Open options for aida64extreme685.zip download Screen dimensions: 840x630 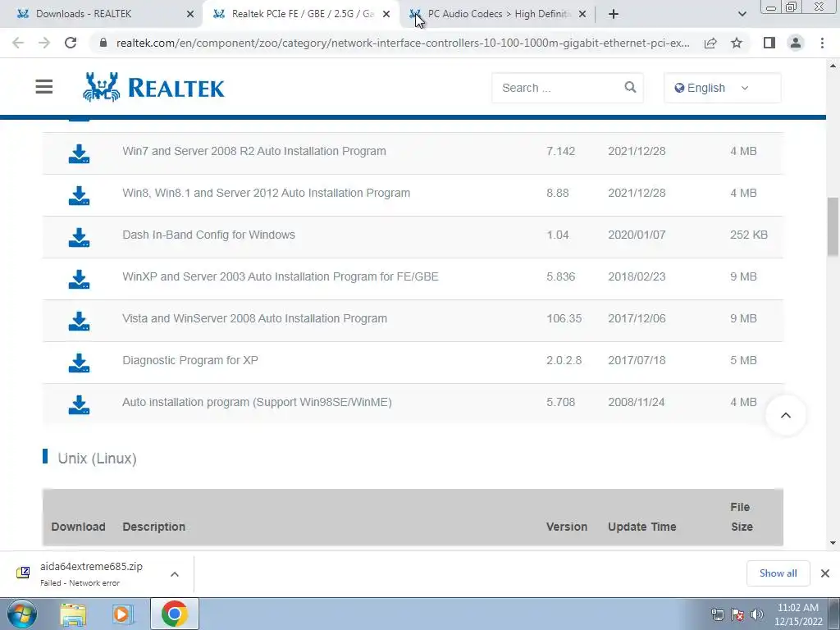click(175, 574)
